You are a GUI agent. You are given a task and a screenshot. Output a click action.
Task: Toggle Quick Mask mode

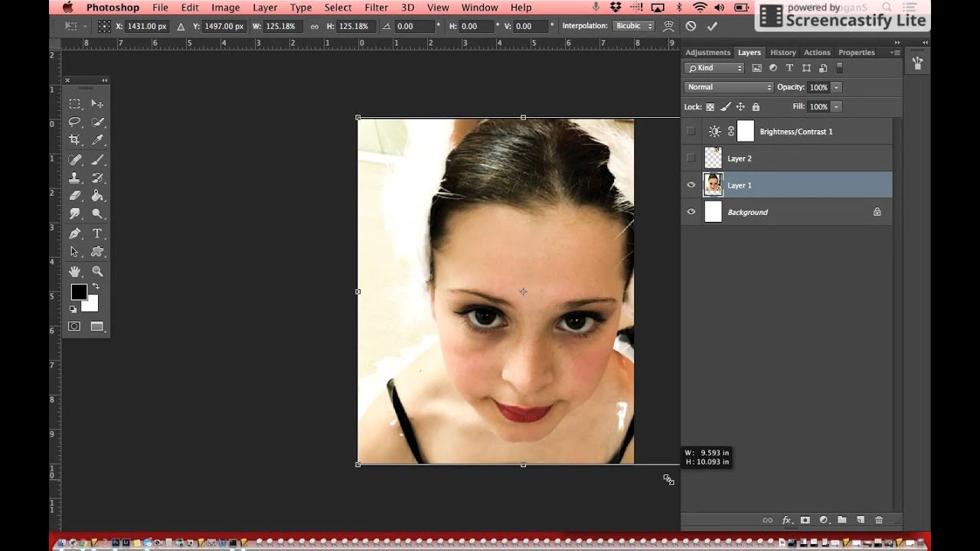tap(74, 326)
